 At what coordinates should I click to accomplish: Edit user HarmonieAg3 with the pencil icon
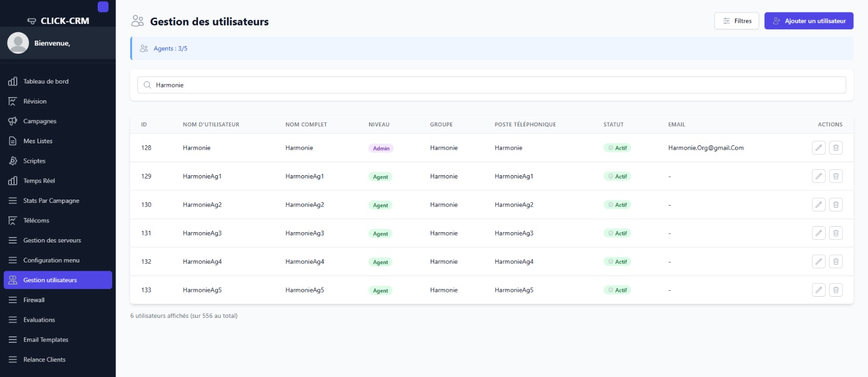(x=819, y=233)
